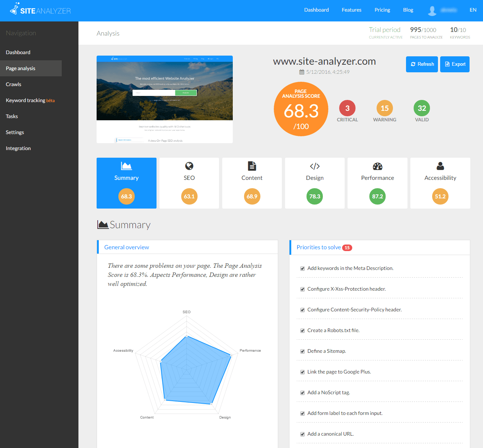Click the calendar icon beside analysis date
The image size is (483, 448).
301,72
